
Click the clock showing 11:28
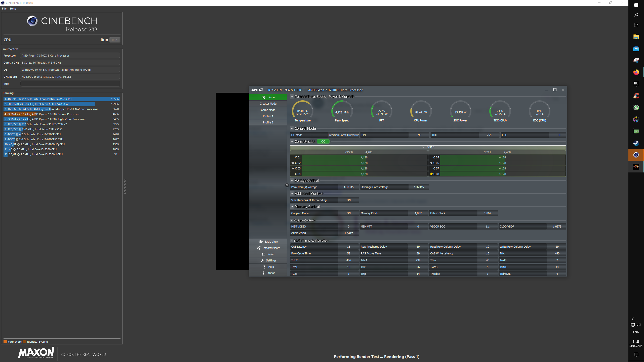(x=636, y=342)
